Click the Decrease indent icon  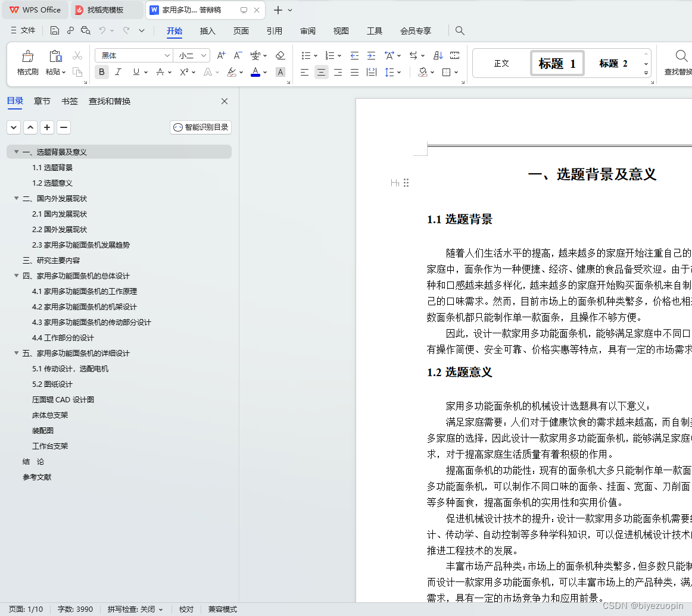[354, 55]
